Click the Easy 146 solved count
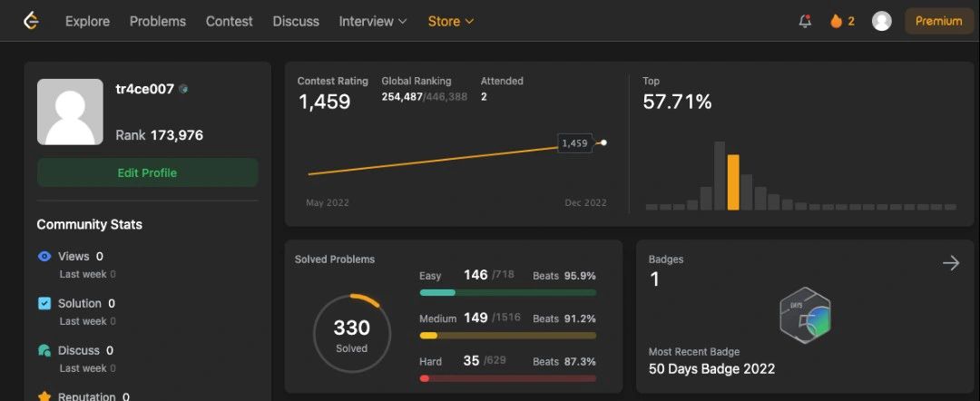 point(475,275)
